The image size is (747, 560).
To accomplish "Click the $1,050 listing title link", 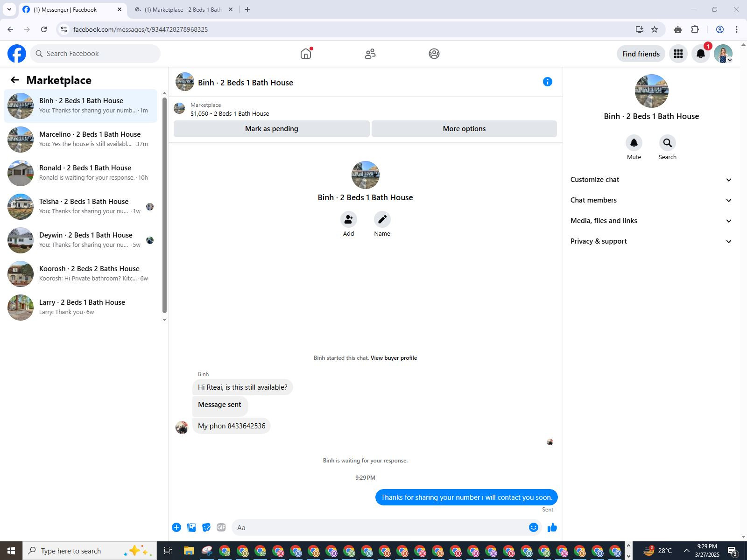I will click(230, 113).
